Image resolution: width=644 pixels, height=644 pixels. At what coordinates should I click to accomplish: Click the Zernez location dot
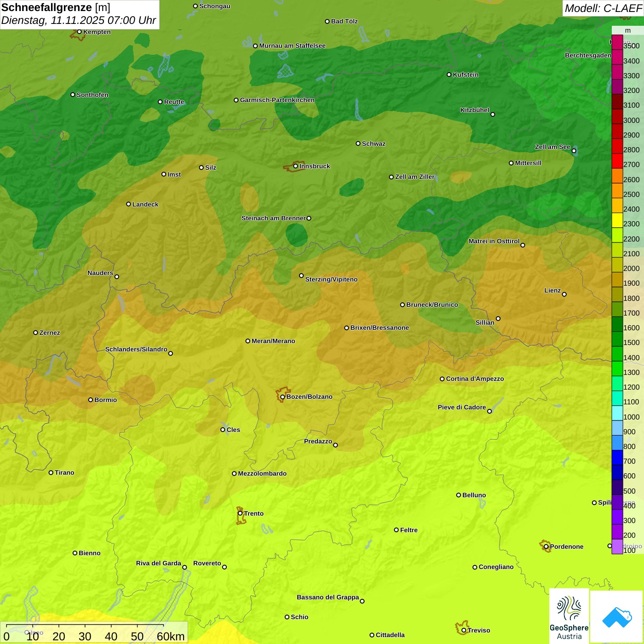(x=36, y=333)
